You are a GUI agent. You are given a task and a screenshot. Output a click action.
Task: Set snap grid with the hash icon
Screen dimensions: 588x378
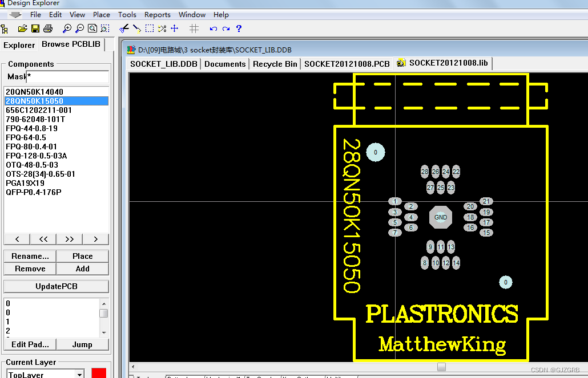coord(194,29)
